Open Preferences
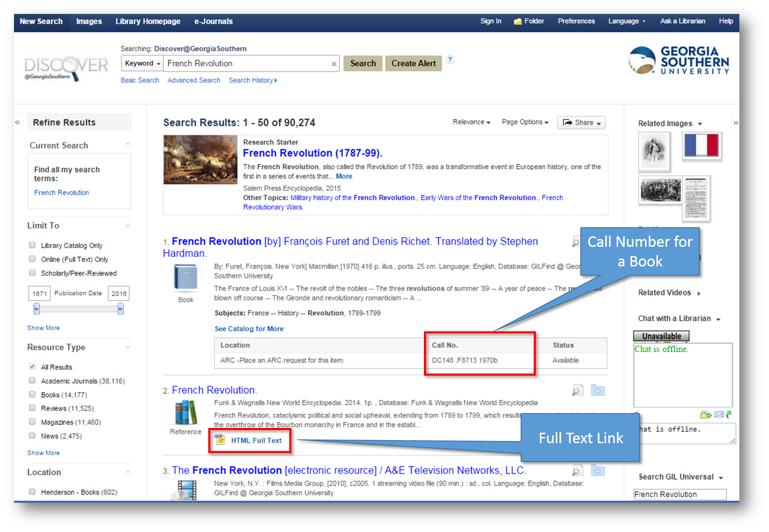The width and height of the screenshot is (769, 532). 576,21
